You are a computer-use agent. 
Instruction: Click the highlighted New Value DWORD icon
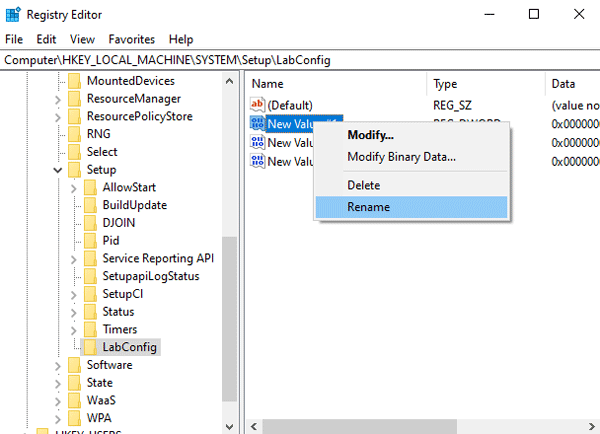(257, 124)
